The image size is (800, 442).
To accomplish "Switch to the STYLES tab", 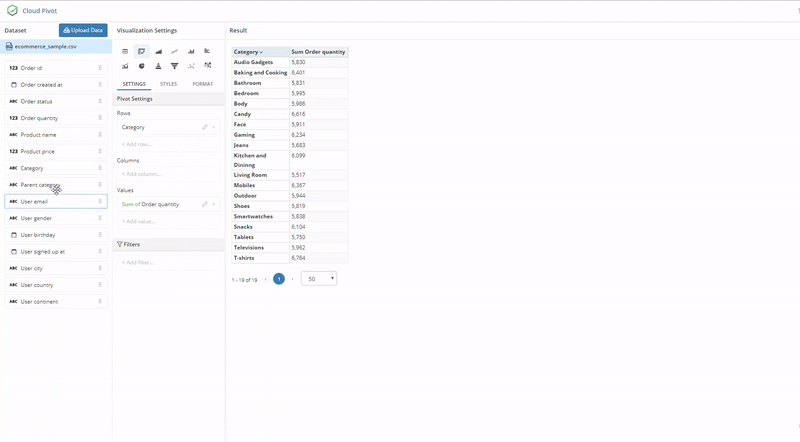I will 168,84.
